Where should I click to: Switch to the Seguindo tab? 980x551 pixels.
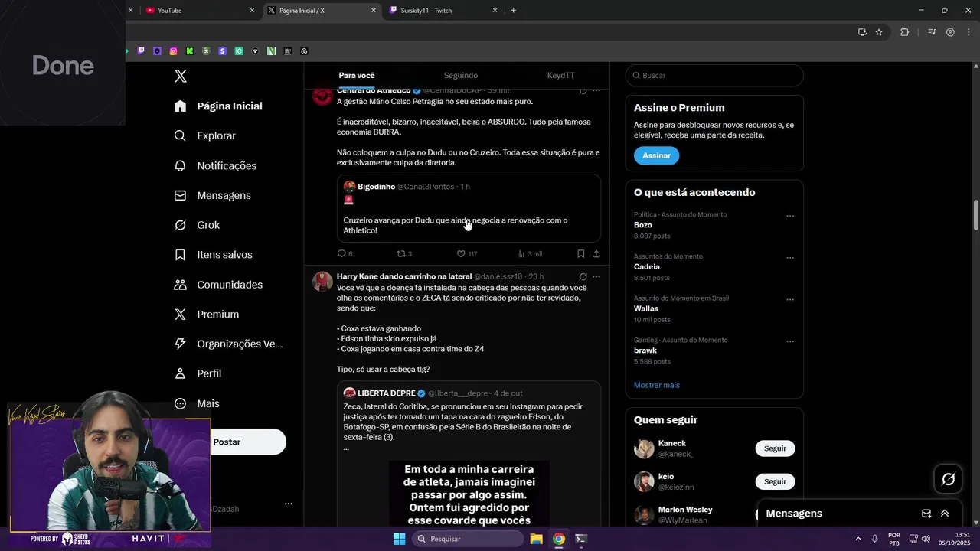click(461, 75)
